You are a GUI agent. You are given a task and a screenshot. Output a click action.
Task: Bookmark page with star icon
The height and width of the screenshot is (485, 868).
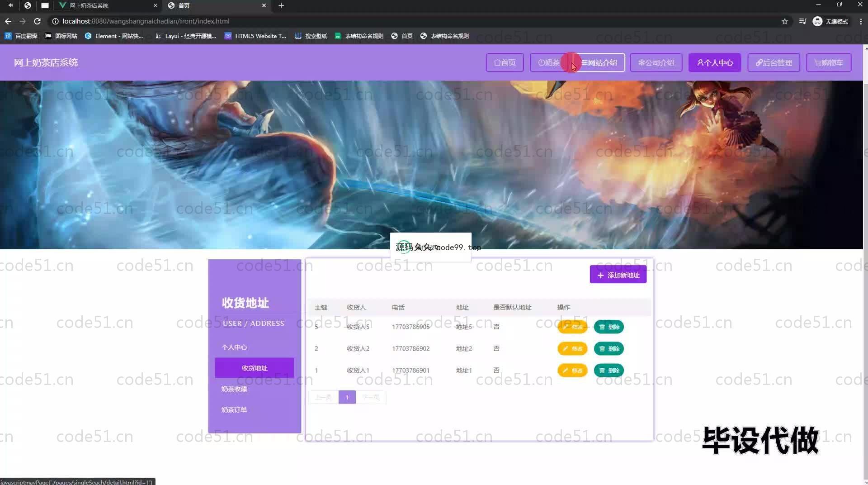785,21
